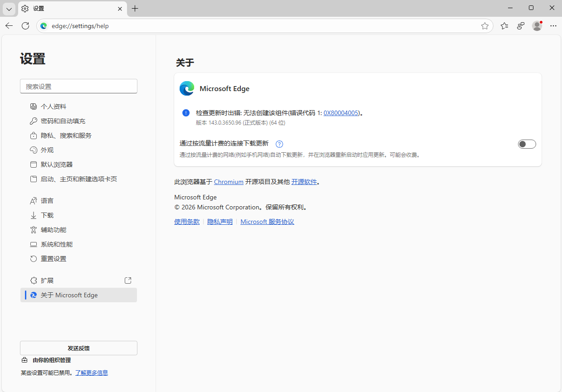This screenshot has width=562, height=392.
Task: Select 重置设置 in the sidebar menu
Action: coord(54,258)
